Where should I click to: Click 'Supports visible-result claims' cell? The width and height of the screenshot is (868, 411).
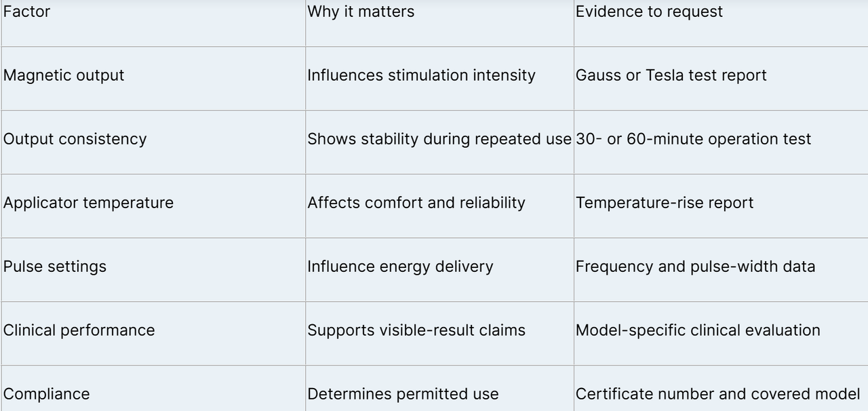click(x=439, y=334)
